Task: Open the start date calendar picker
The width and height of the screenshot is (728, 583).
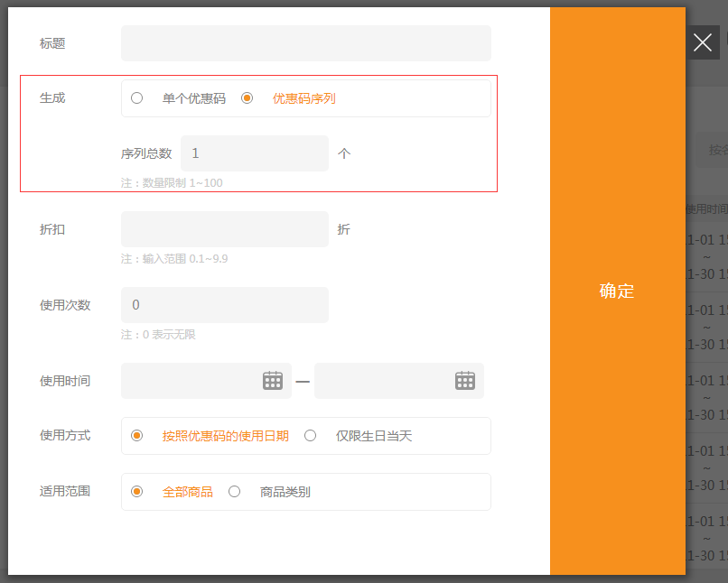Action: [x=273, y=381]
